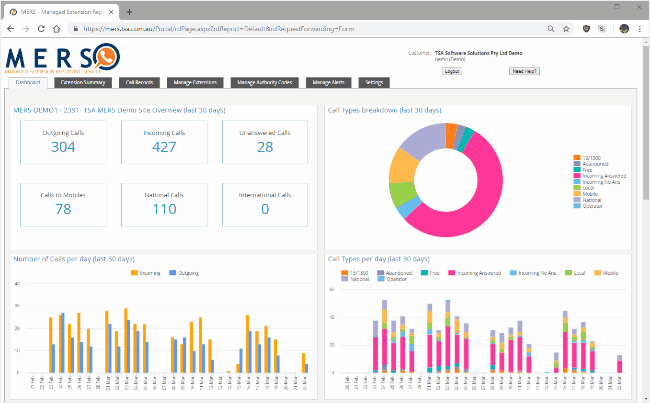Toggle Free in the donut chart legend

(x=583, y=170)
